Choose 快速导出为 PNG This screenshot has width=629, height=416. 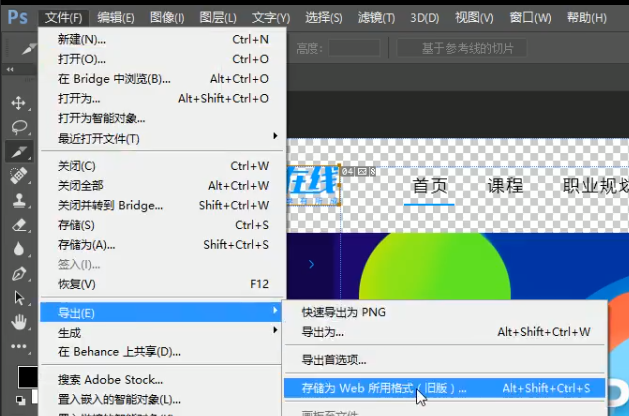[x=444, y=312]
